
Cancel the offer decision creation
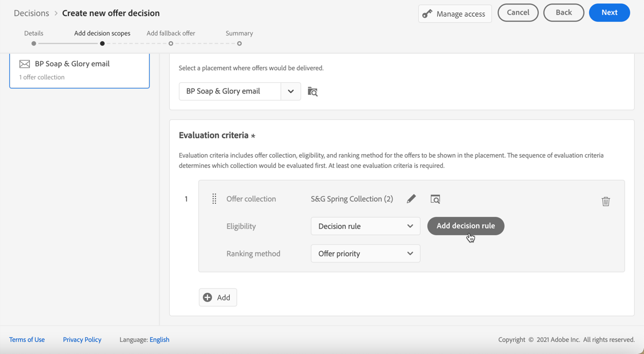518,13
